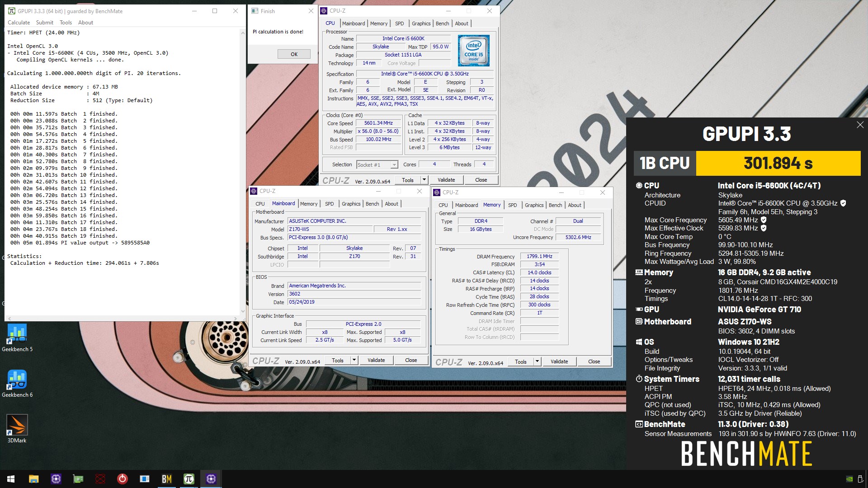Image resolution: width=868 pixels, height=488 pixels.
Task: Click the rightmost system tray icon
Action: tap(860, 479)
